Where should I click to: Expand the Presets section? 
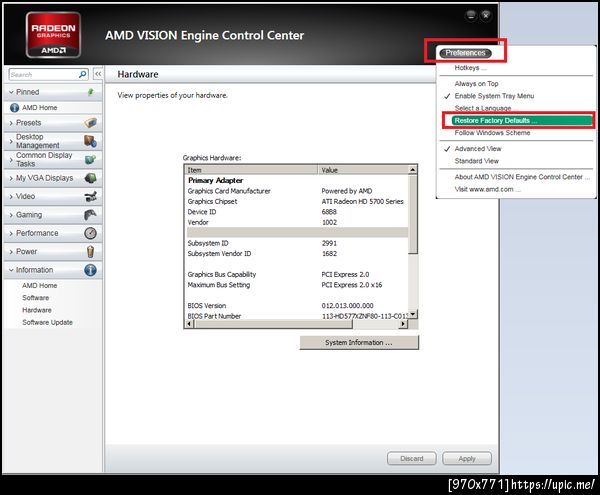(11, 123)
